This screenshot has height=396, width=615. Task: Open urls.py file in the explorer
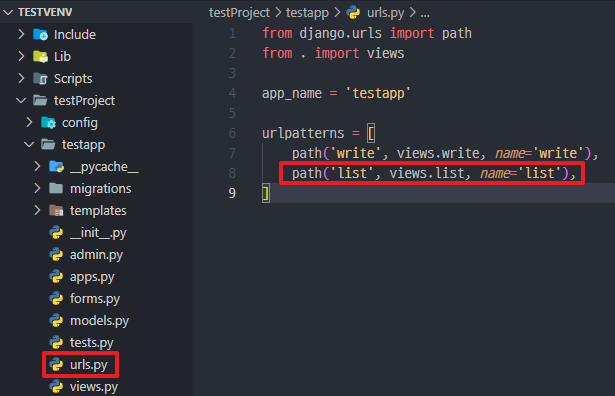pyautogui.click(x=89, y=365)
